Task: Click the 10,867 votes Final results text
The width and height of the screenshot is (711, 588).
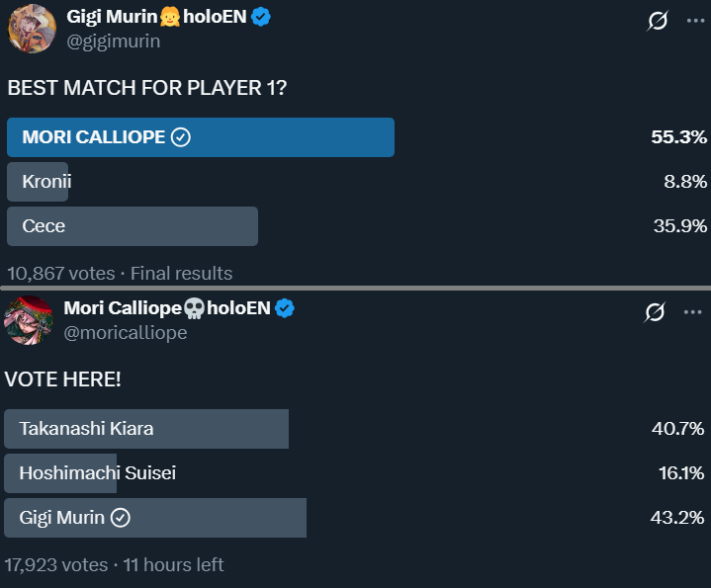Action: point(120,273)
